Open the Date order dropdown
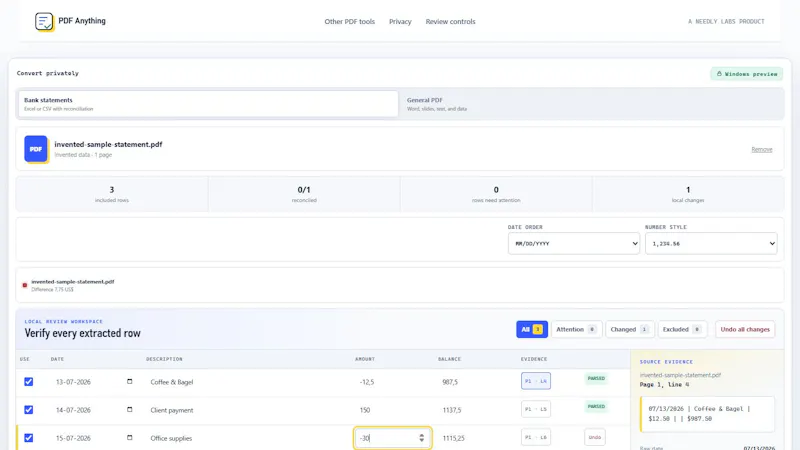Viewport: 800px width, 450px height. (x=573, y=243)
